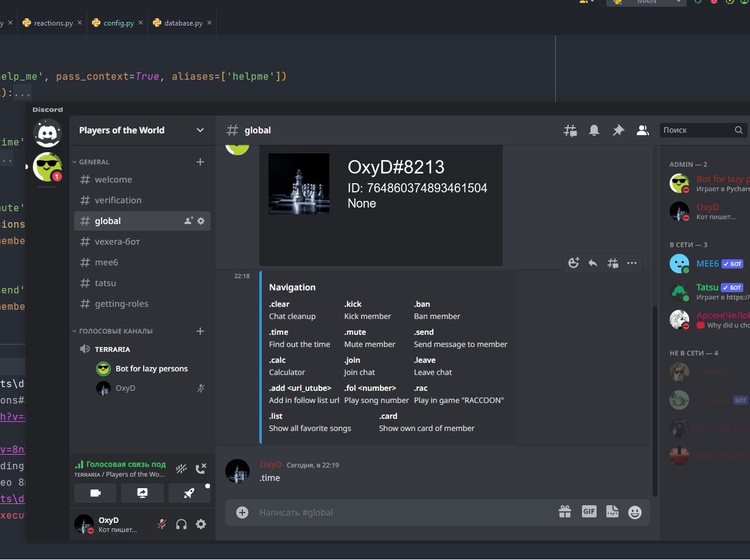Disconnect from voice channel
This screenshot has width=750, height=560.
[x=201, y=469]
